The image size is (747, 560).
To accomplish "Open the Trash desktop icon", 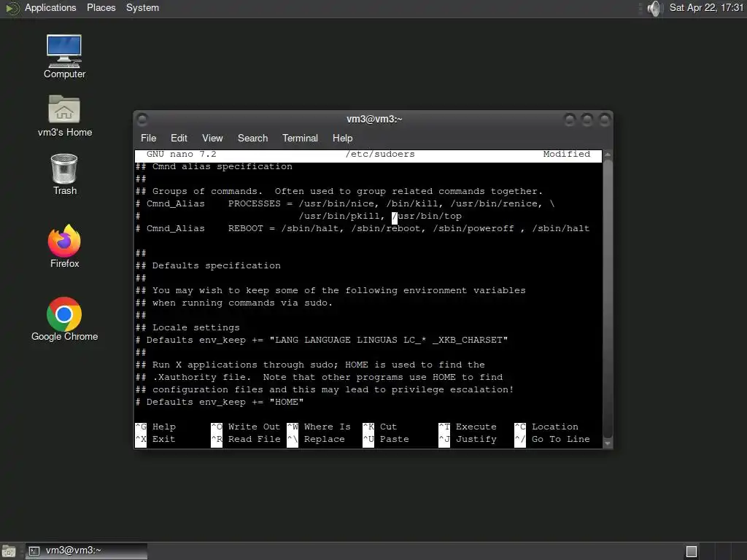I will click(64, 174).
